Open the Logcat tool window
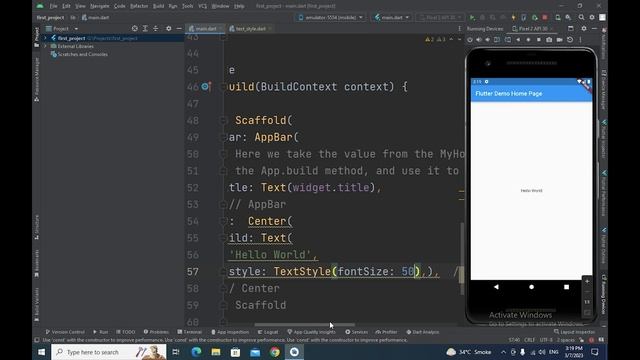 [268, 332]
